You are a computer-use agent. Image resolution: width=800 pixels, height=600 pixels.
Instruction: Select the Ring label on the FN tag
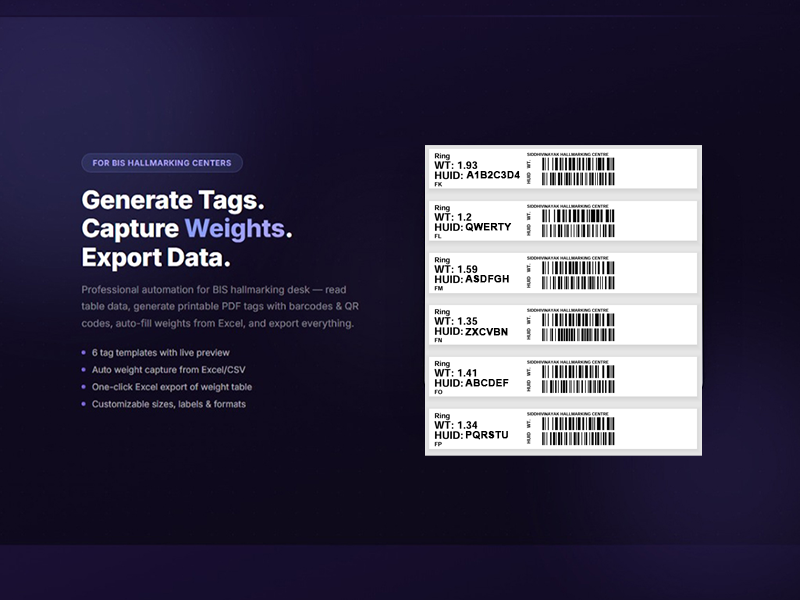[x=441, y=311]
